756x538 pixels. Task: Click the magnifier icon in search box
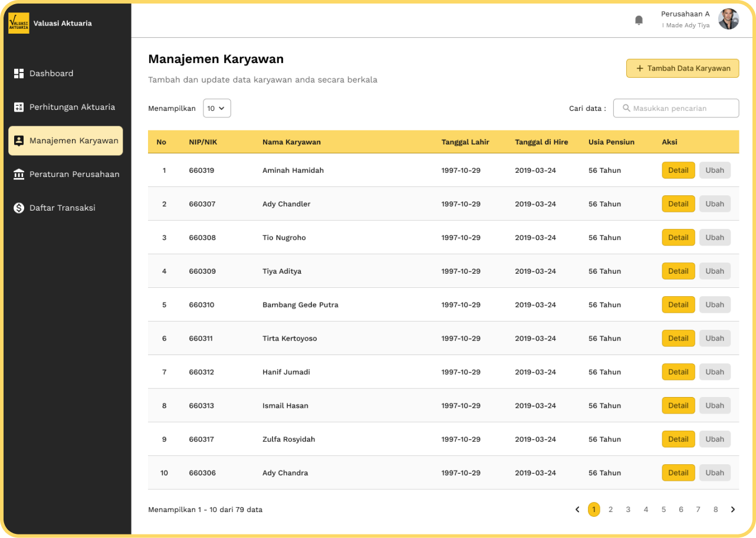(x=626, y=109)
